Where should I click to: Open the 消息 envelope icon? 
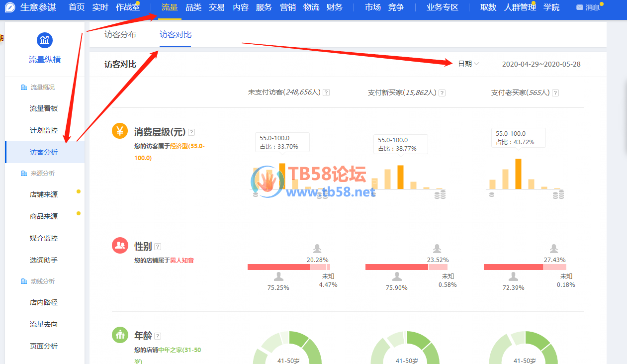pos(579,7)
